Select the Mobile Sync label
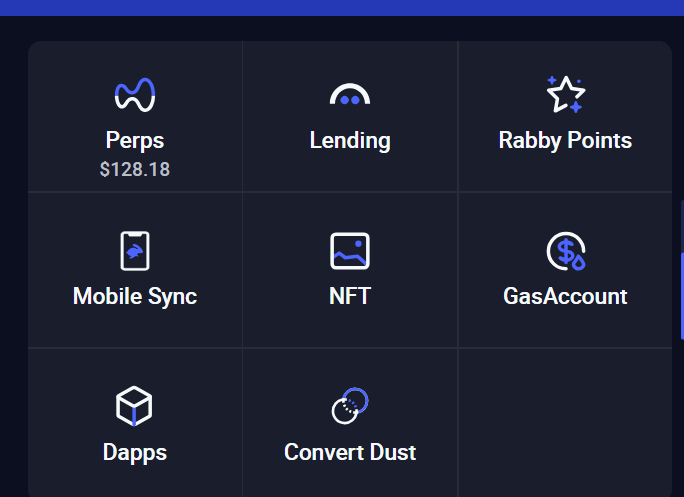Screen dimensions: 684x497 (x=135, y=297)
